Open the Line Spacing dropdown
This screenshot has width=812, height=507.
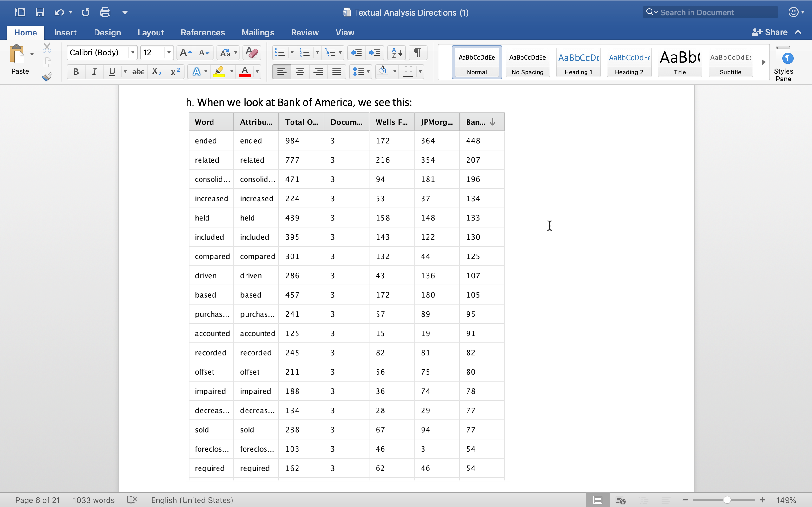[x=360, y=71]
